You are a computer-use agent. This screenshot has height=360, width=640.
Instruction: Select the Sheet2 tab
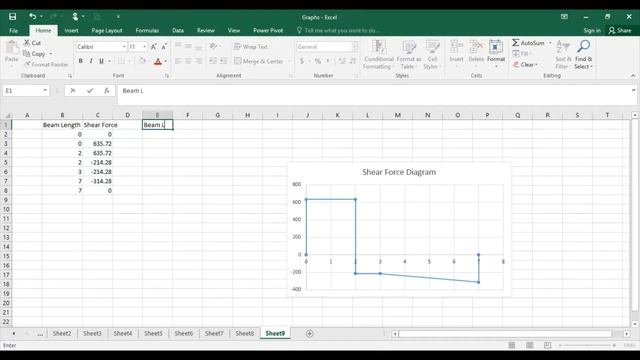pos(62,333)
